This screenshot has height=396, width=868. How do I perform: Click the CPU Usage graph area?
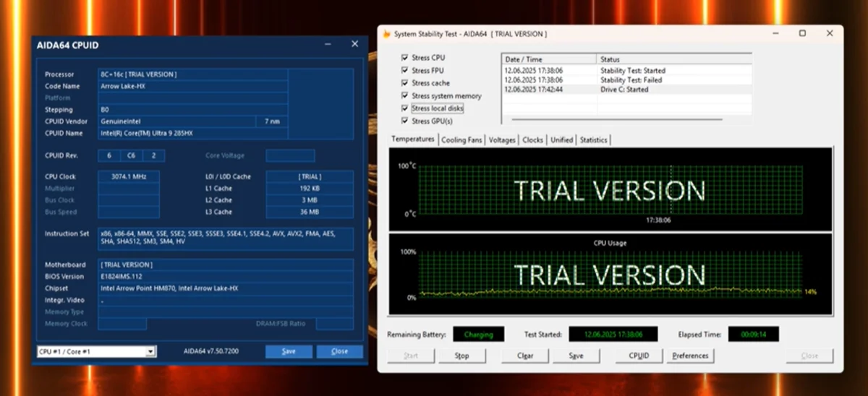[x=610, y=275]
